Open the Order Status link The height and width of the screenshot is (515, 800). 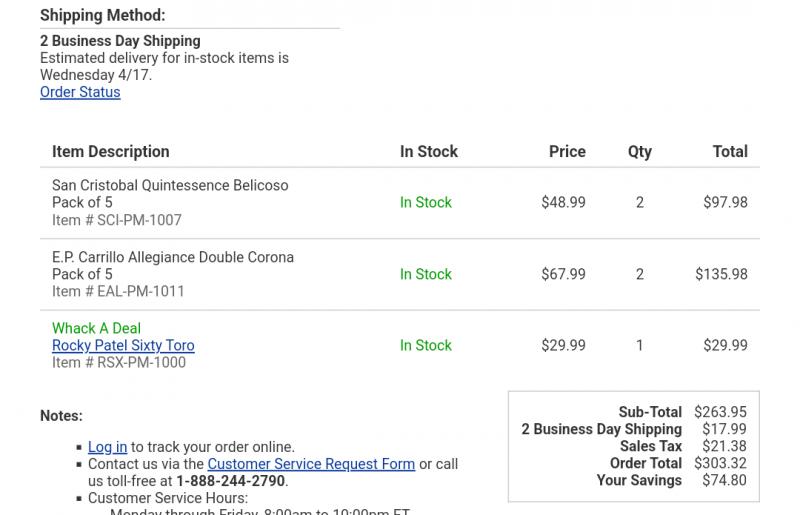(x=80, y=92)
